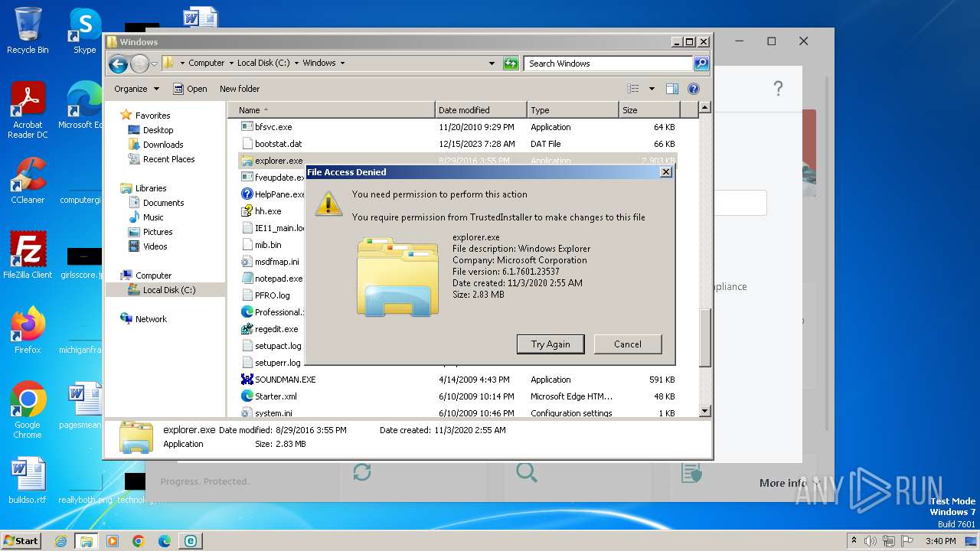
Task: Open the recent pages dropdown arrow
Action: pos(155,64)
